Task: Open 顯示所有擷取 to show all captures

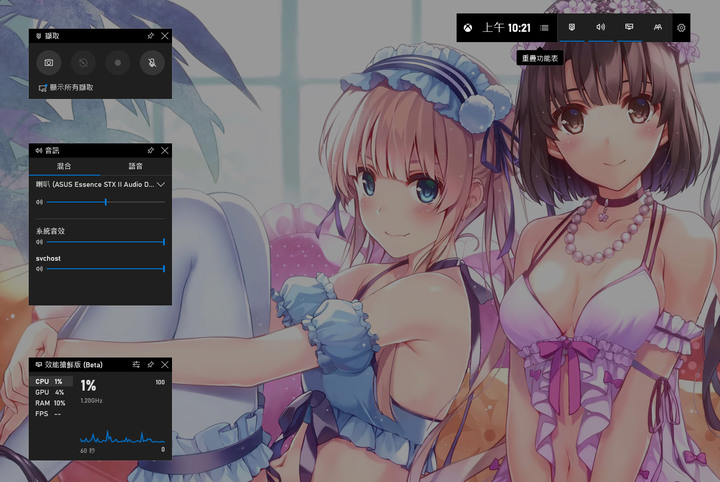Action: 66,87
